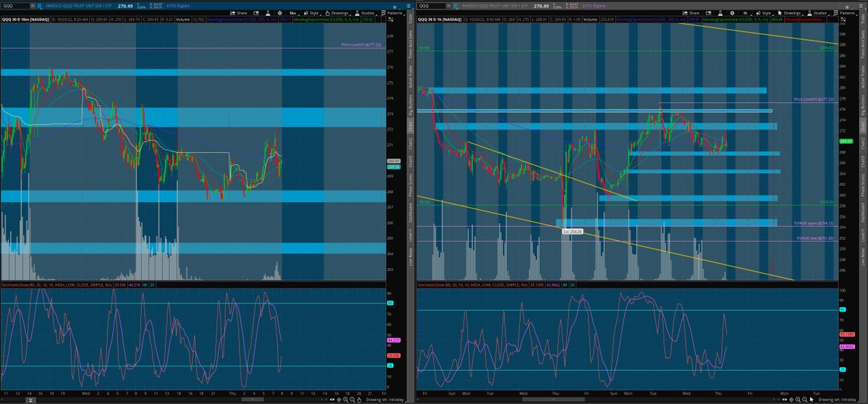Click the Drawing set: intraday label in right chart

click(x=838, y=400)
